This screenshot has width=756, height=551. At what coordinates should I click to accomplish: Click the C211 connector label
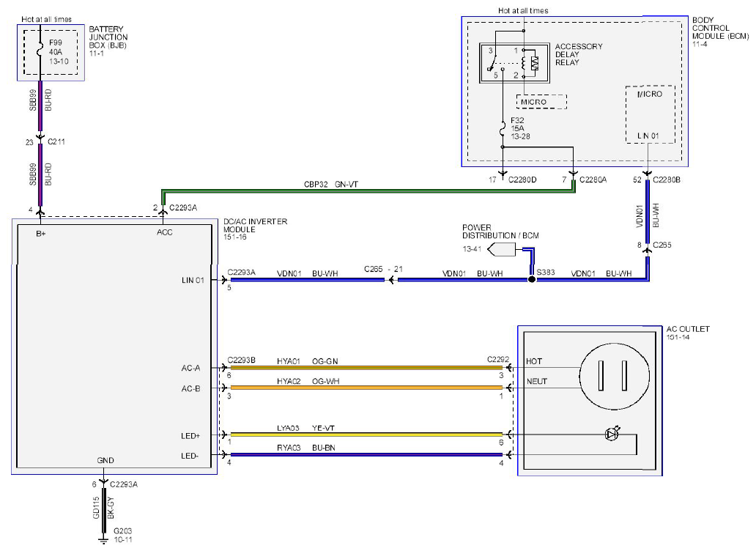click(x=56, y=141)
